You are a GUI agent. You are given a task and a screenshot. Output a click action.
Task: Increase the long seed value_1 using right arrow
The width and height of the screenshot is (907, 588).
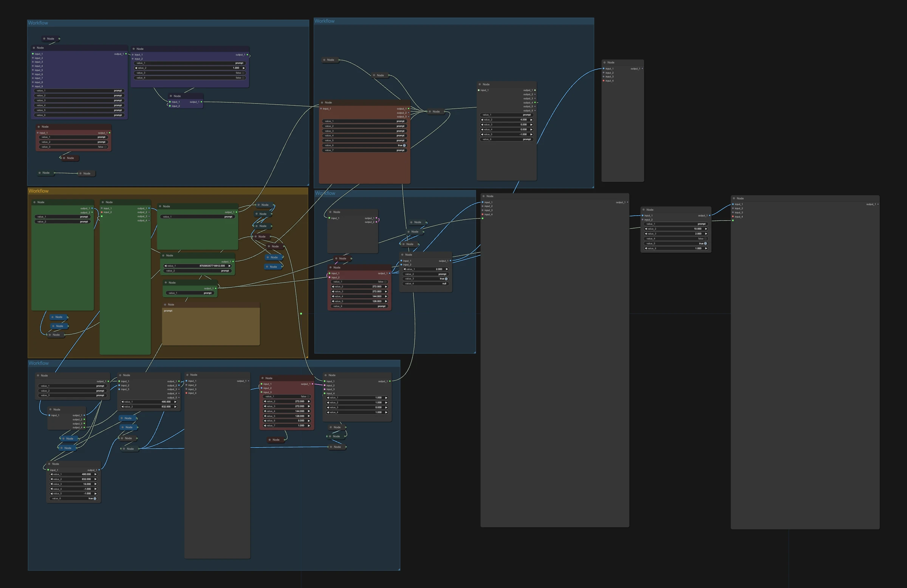229,266
